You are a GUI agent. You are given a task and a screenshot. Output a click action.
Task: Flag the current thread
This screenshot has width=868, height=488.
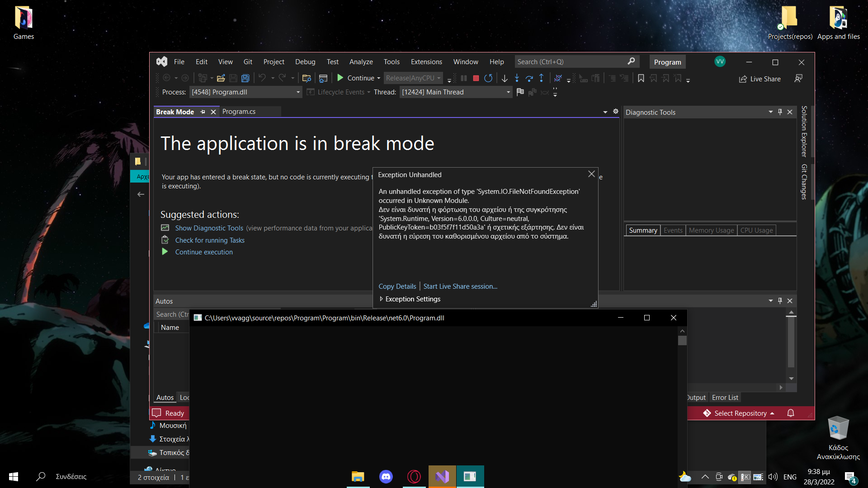coord(520,92)
